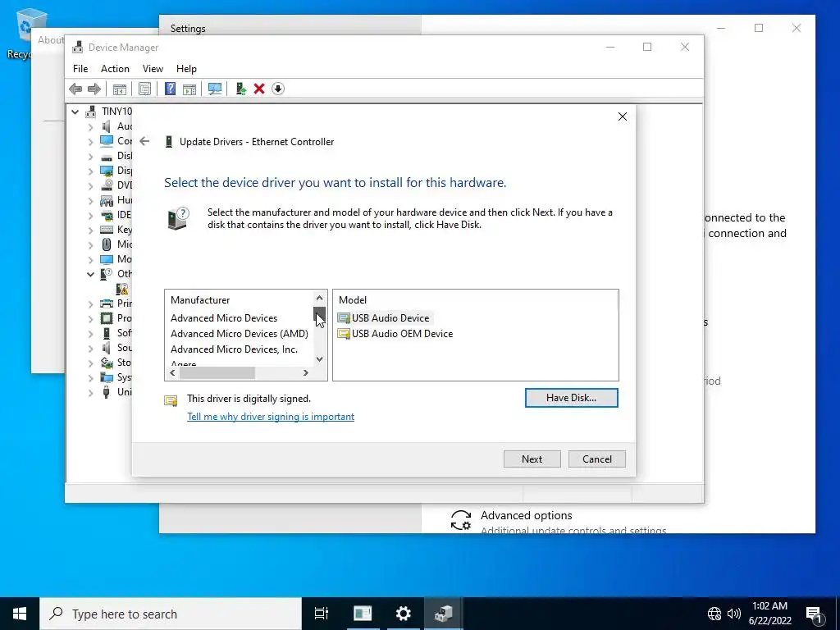Open the View menu
Viewport: 840px width, 630px height.
tap(153, 69)
